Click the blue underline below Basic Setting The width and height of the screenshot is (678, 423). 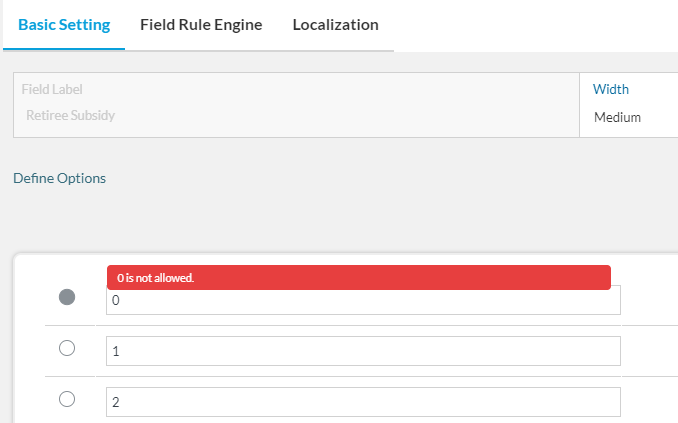tap(64, 49)
